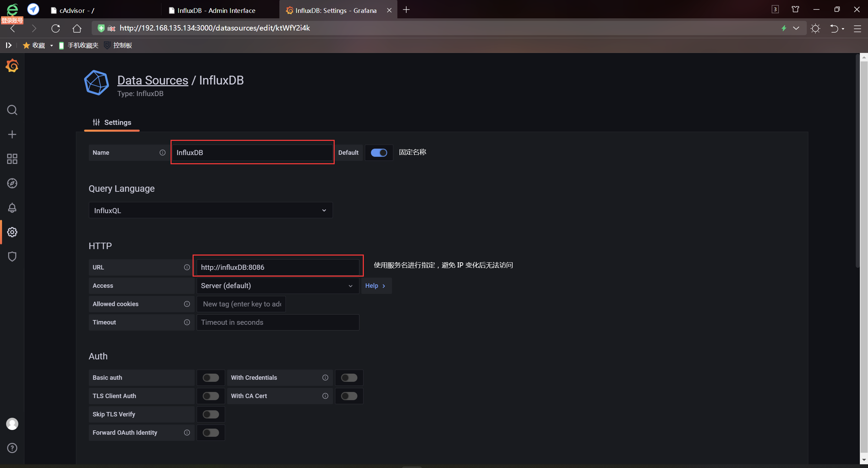Screen dimensions: 868x468
Task: Click the browser skin shirt icon
Action: (x=795, y=10)
